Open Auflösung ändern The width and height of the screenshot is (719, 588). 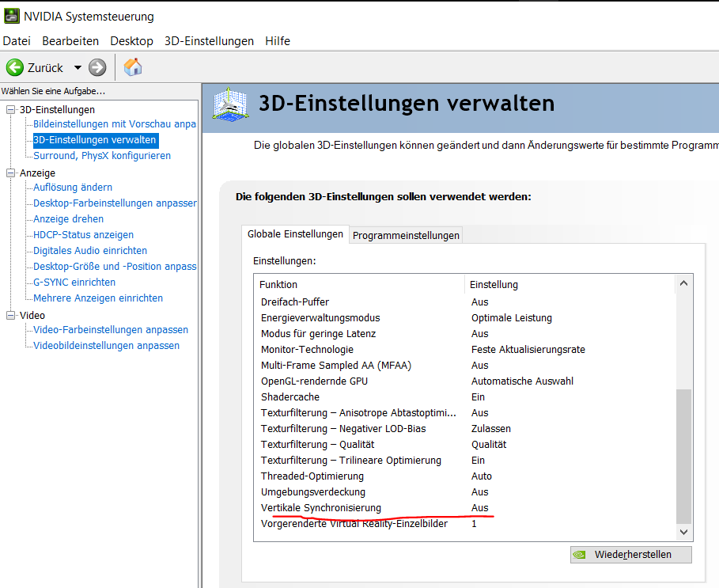pyautogui.click(x=73, y=187)
